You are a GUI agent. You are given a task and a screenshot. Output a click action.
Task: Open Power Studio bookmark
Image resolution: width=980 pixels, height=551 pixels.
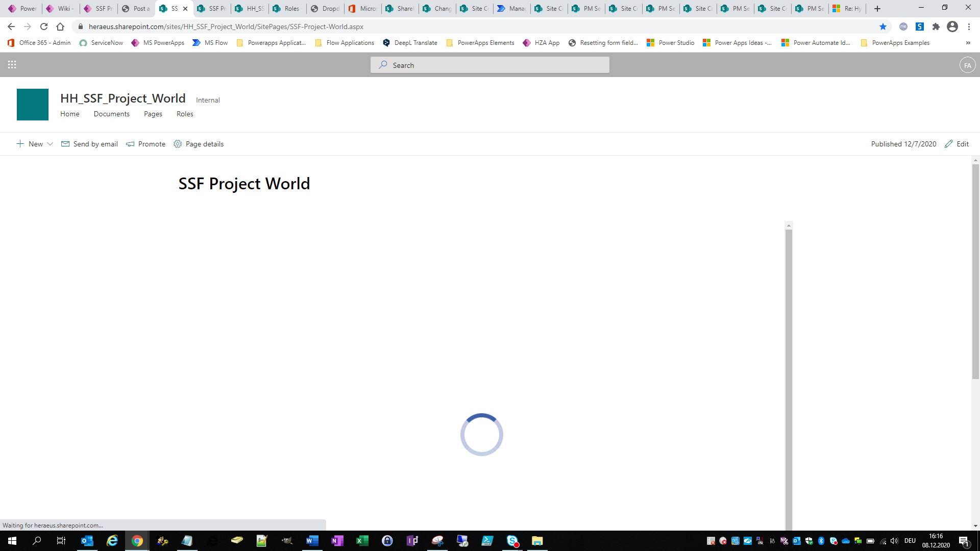pyautogui.click(x=671, y=43)
